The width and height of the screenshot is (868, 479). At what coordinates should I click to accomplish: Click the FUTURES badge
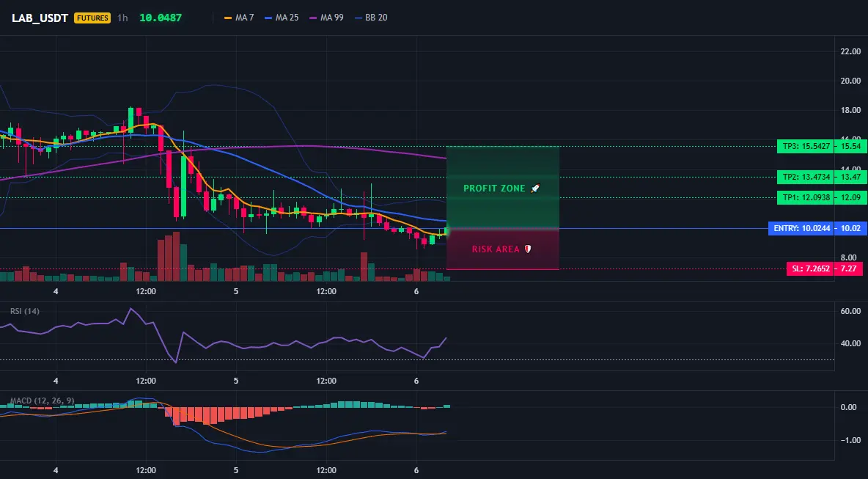click(92, 18)
